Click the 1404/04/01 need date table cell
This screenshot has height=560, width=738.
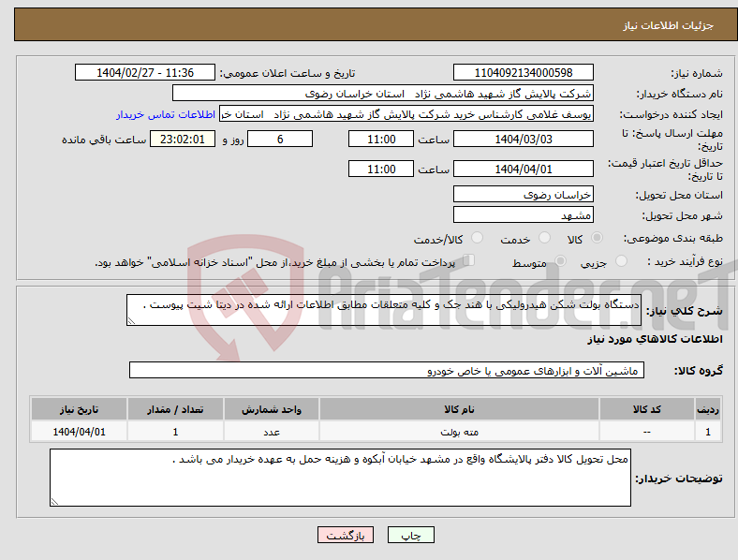point(79,432)
